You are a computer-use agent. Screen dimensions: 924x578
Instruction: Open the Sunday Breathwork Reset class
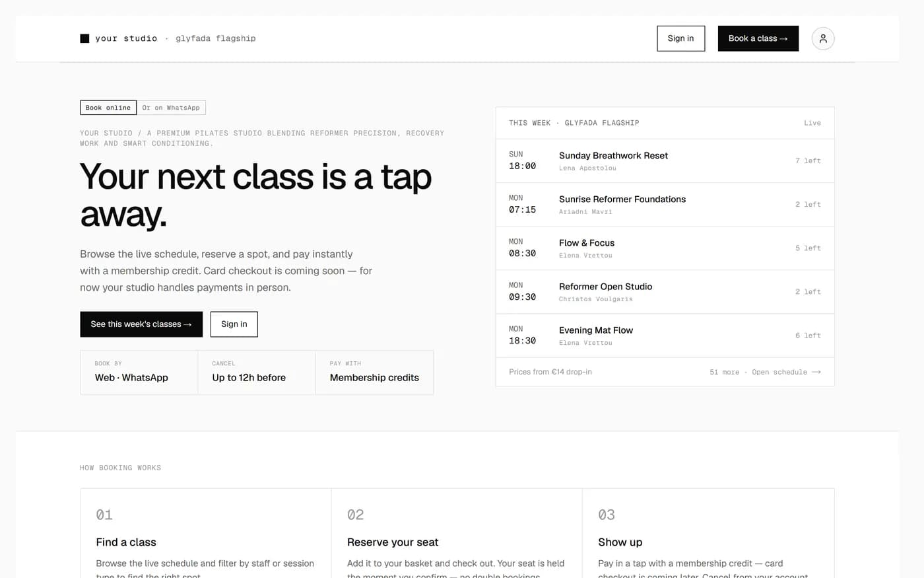click(665, 161)
